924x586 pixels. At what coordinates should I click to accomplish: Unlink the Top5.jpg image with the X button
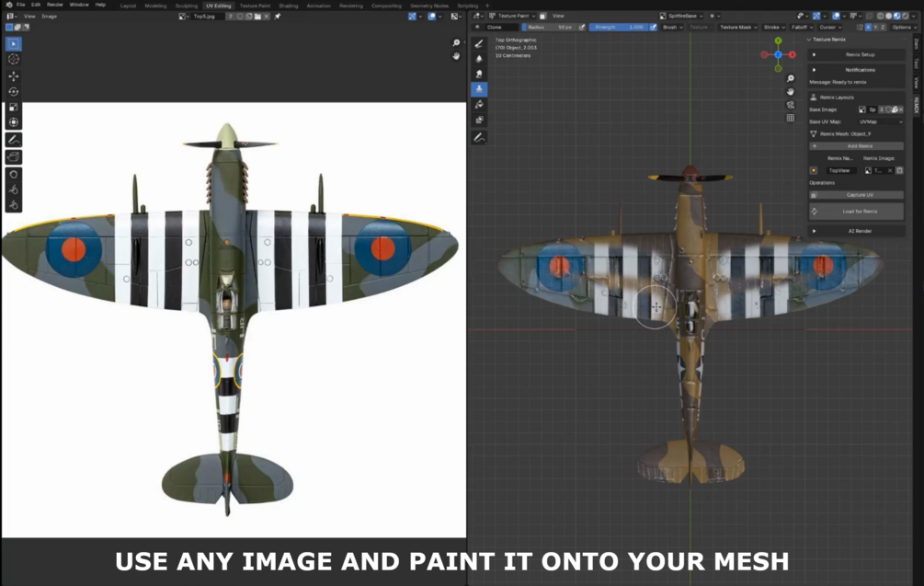[267, 17]
